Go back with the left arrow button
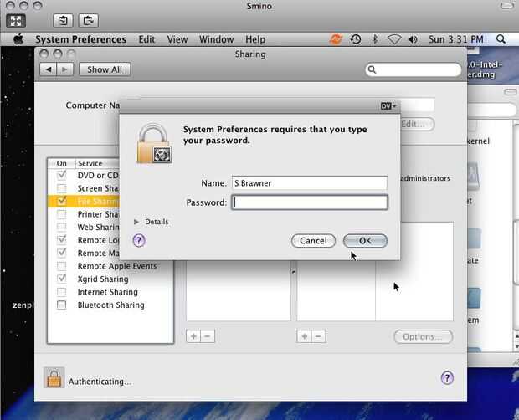 [x=49, y=69]
